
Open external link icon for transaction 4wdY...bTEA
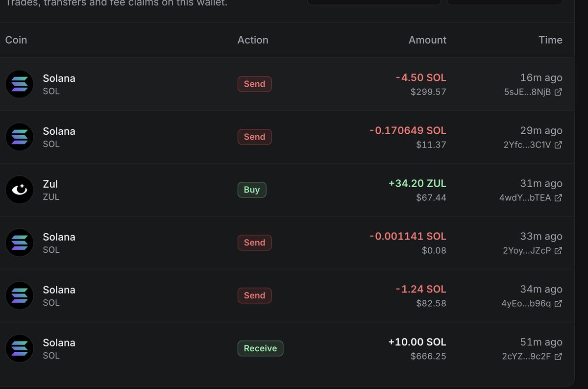558,198
